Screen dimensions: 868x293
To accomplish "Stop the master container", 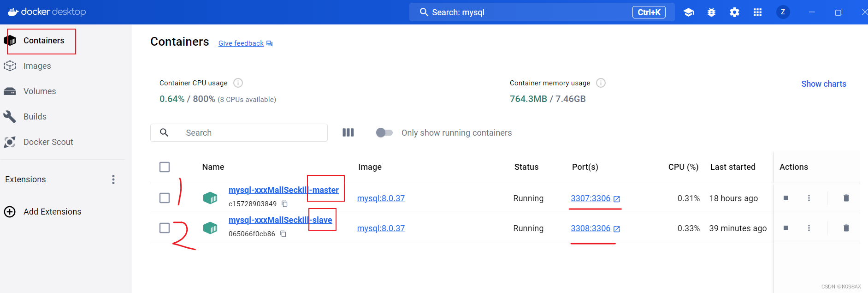I will coord(786,198).
